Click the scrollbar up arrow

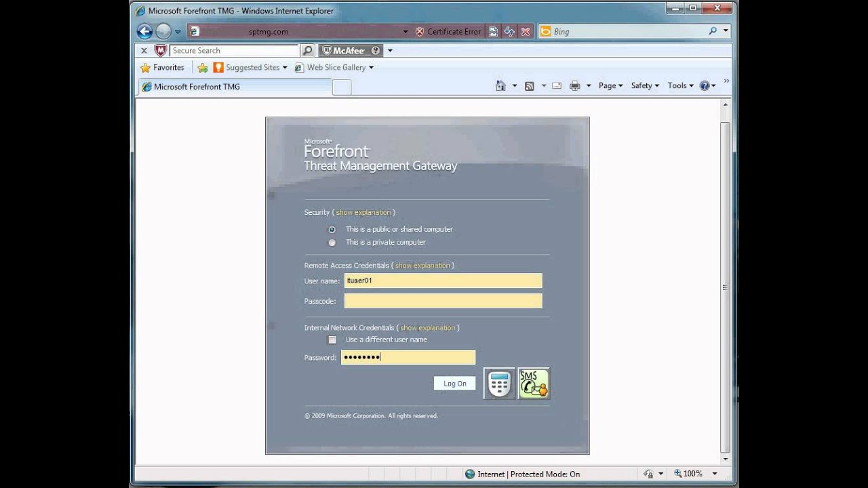725,105
